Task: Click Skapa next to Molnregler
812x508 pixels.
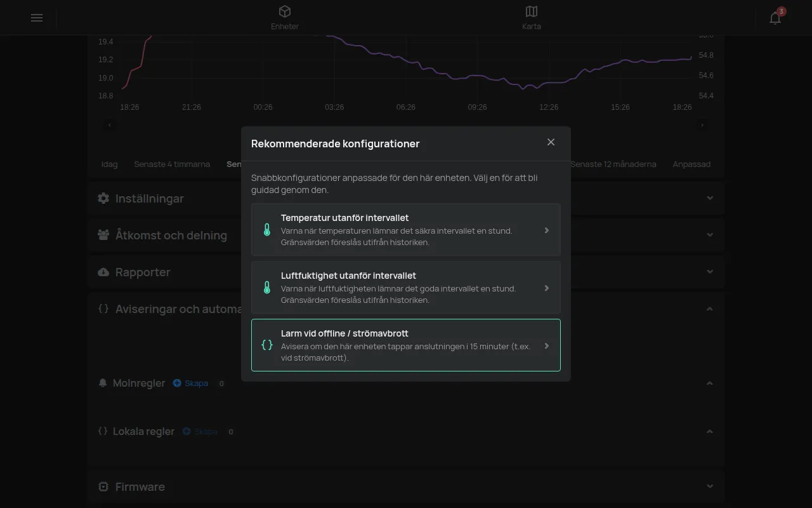Action: click(190, 383)
